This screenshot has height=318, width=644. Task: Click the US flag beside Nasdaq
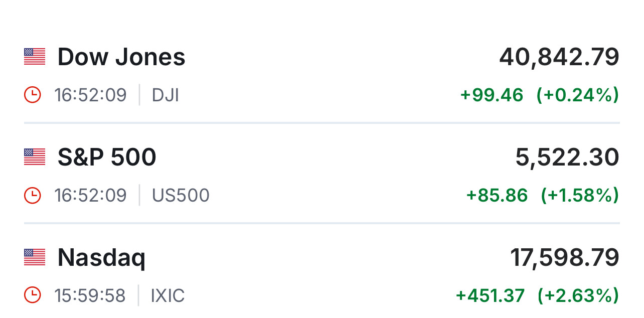(x=35, y=257)
